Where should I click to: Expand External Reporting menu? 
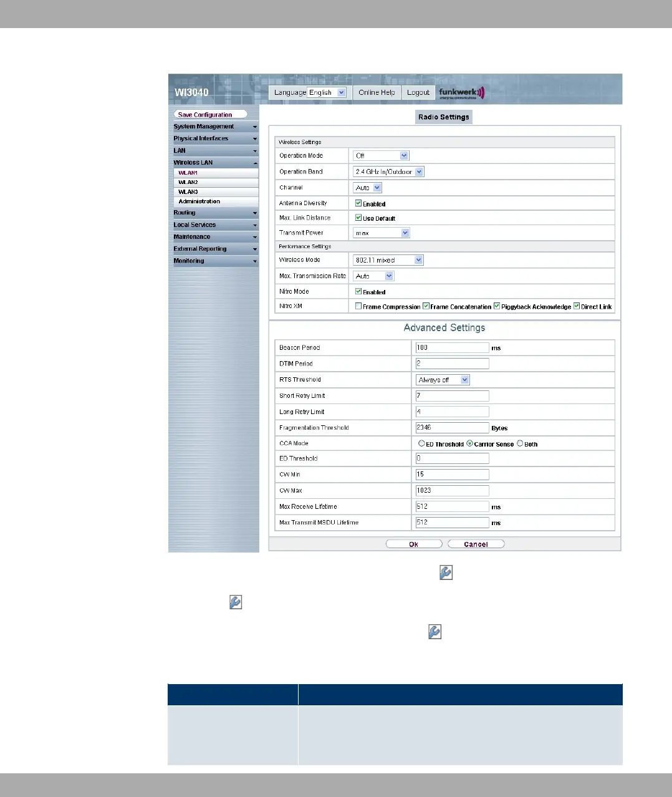(215, 249)
